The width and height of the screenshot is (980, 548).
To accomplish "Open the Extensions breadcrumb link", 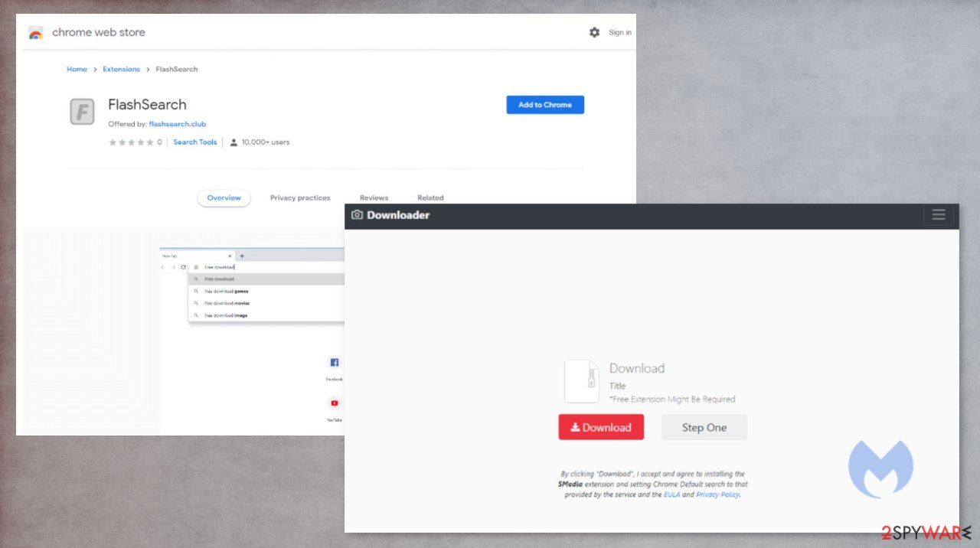I will (x=122, y=69).
